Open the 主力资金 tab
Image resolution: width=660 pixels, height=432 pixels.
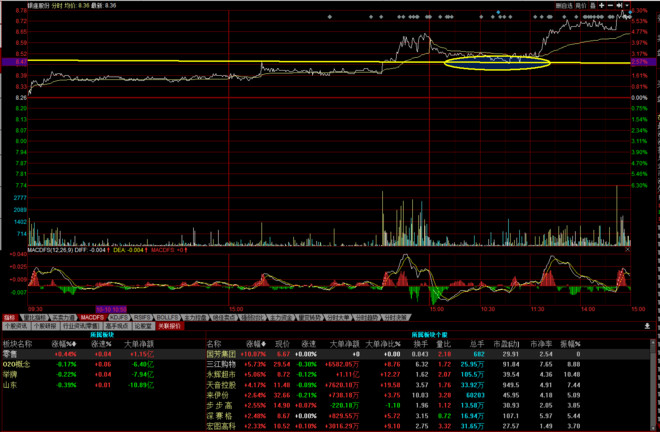pyautogui.click(x=281, y=317)
